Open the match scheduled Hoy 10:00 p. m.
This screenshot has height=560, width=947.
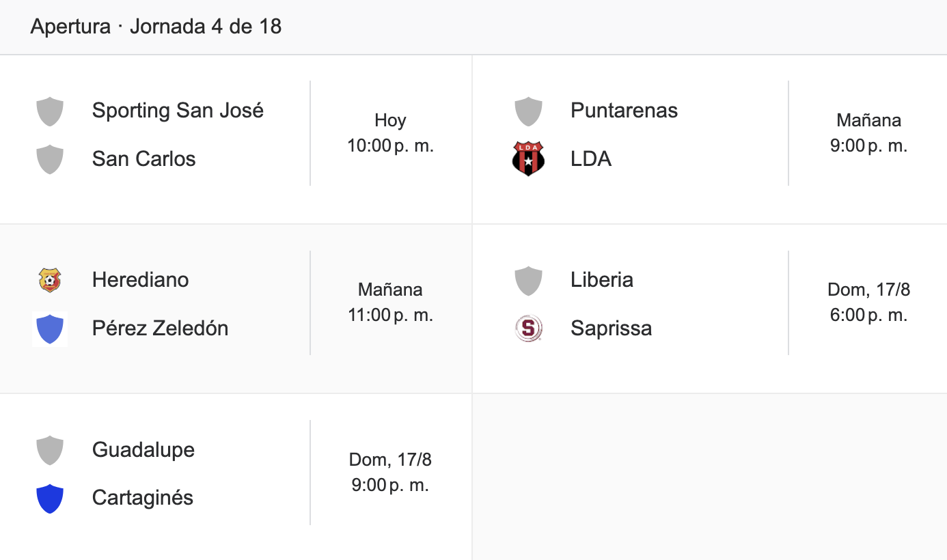[236, 139]
